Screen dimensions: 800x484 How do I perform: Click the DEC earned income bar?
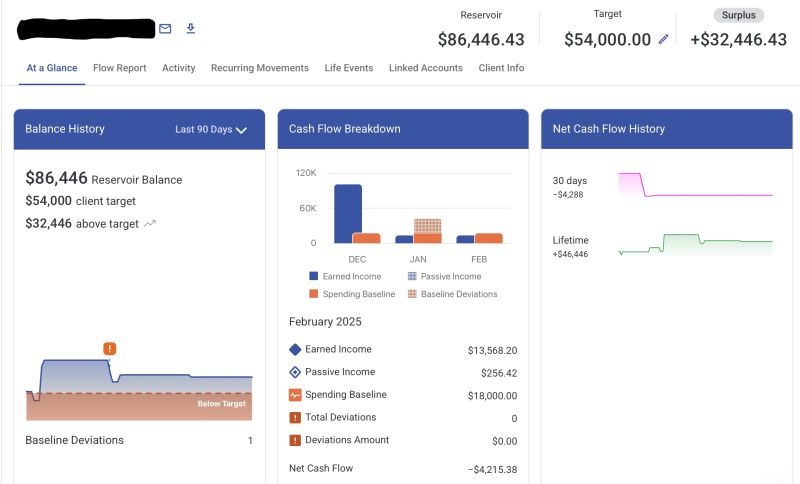[x=348, y=214]
